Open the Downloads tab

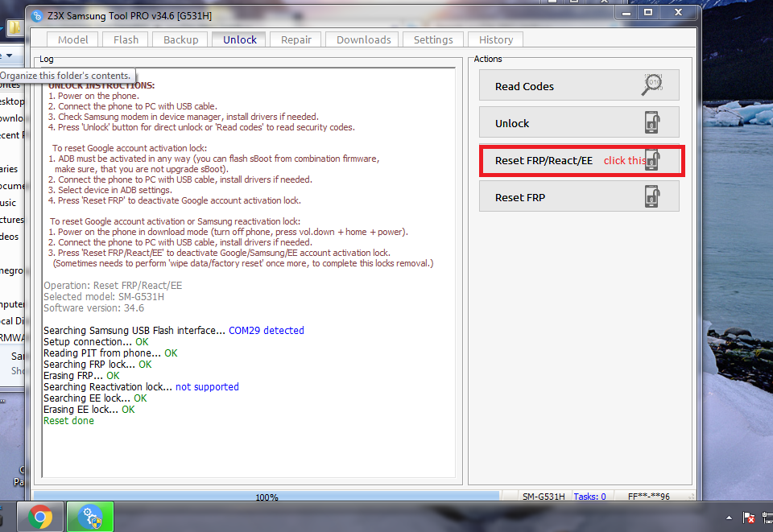click(x=363, y=40)
